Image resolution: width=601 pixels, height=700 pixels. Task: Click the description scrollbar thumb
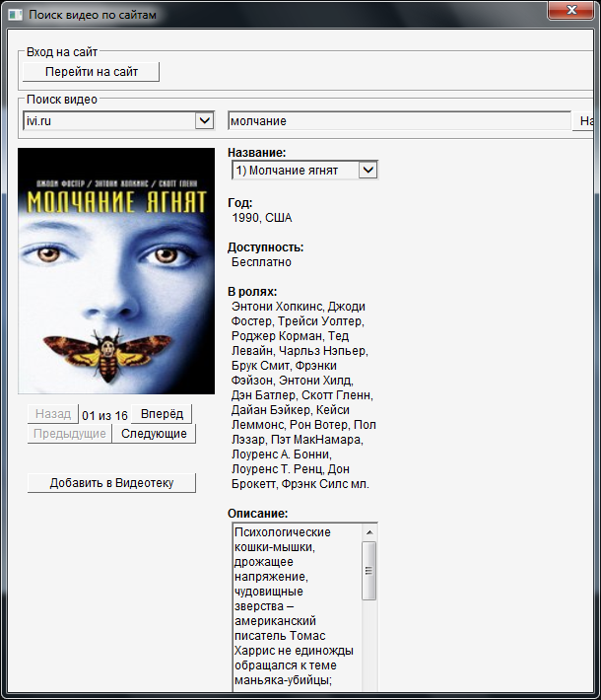click(x=368, y=570)
